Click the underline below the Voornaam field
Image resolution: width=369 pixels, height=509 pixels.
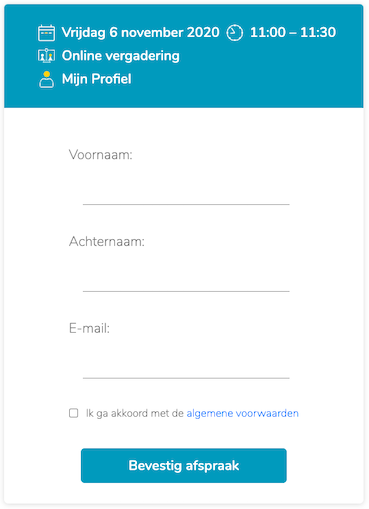click(x=186, y=204)
